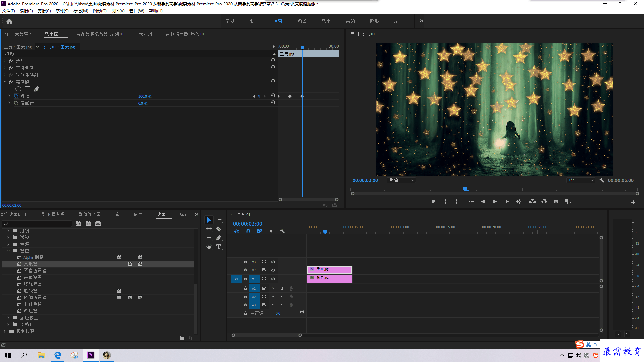Viewport: 644px width, 362px height.
Task: Select the Selection tool arrow
Action: 209,220
